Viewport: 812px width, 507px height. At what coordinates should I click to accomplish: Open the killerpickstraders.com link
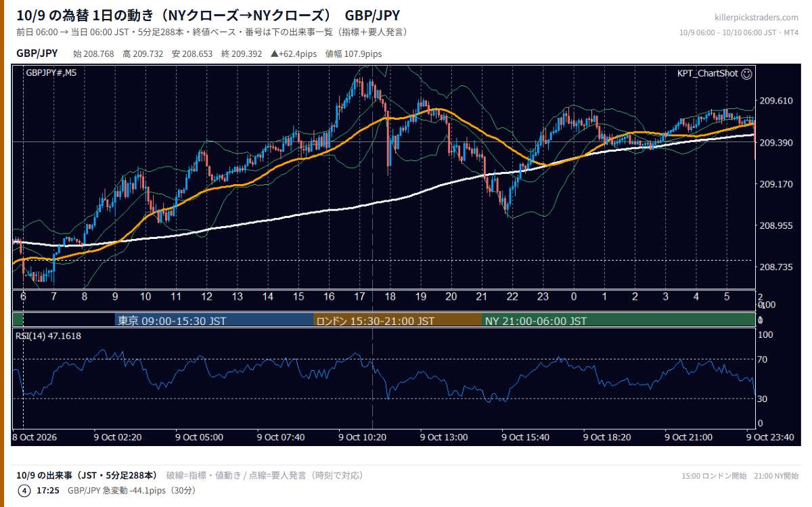[757, 18]
